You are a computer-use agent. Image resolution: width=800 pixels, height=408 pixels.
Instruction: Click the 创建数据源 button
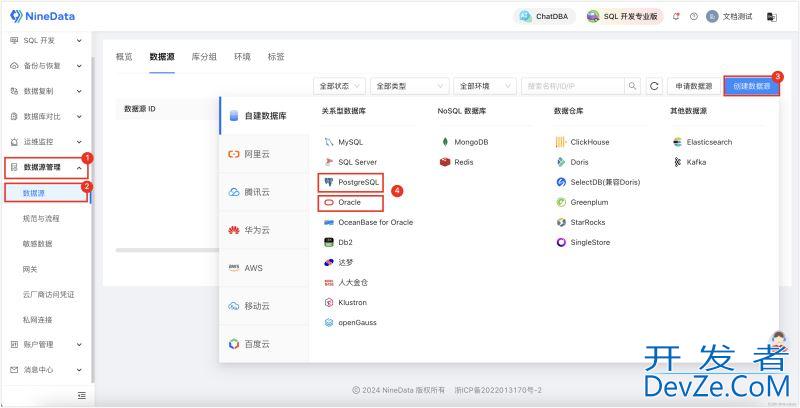click(x=752, y=86)
